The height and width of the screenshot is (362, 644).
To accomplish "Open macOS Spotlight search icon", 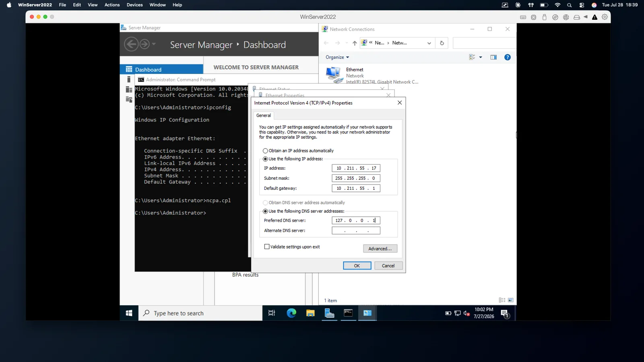I will pos(569,5).
